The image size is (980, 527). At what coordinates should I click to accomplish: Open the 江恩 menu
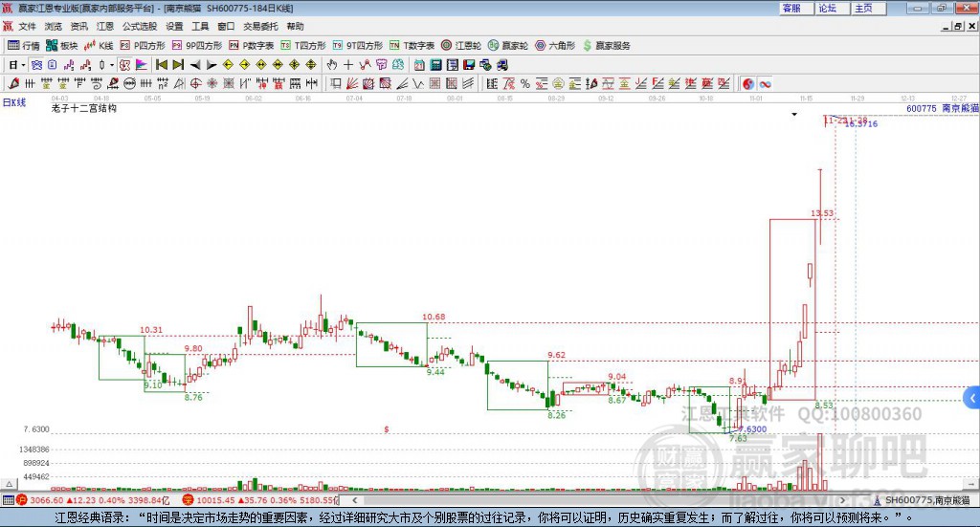point(105,26)
